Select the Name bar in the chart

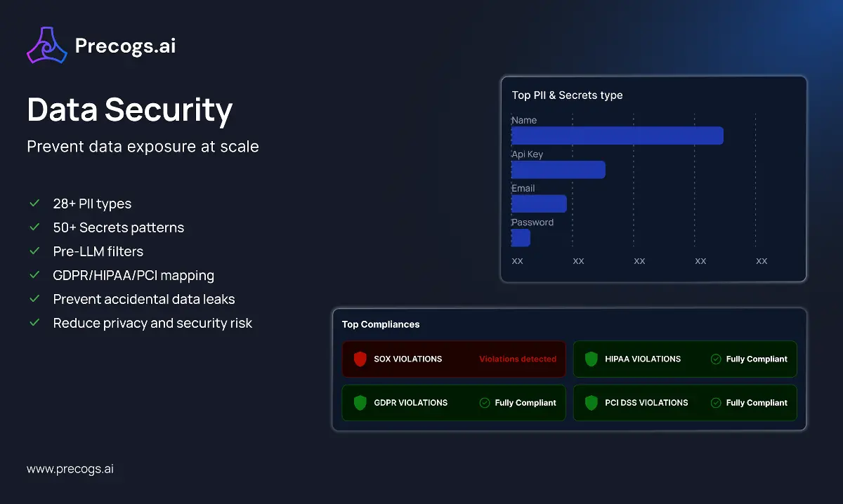(x=617, y=135)
